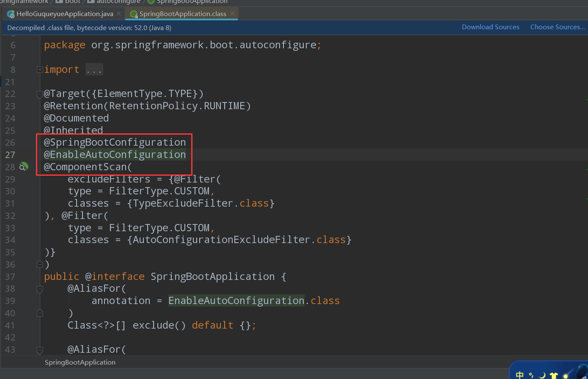Viewport: 588px width, 379px height.
Task: Click line number 27 in the gutter
Action: [10, 155]
